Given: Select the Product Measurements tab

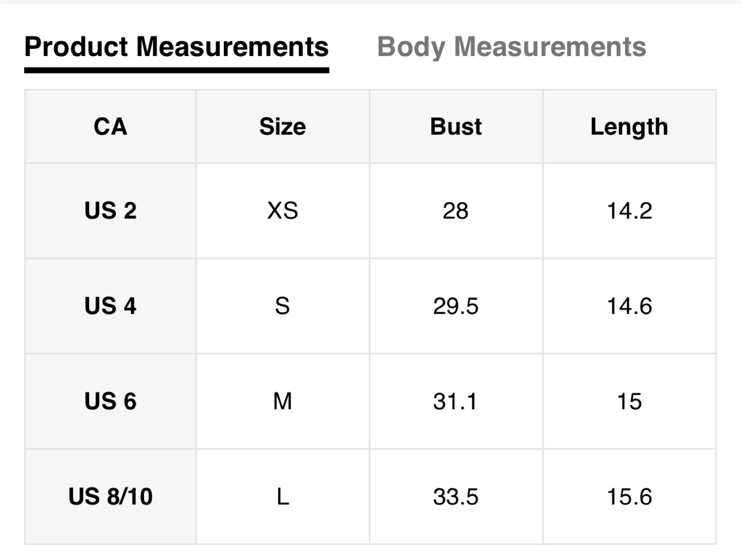Looking at the screenshot, I should click(177, 47).
